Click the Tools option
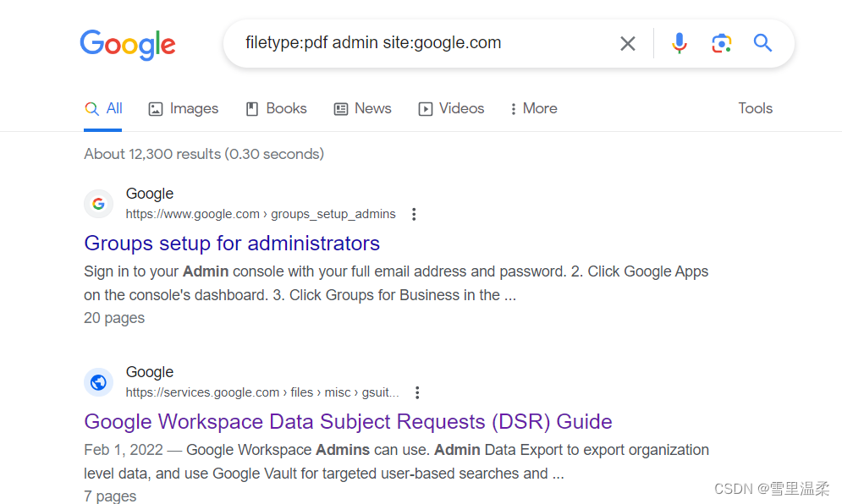Viewport: 842px width, 504px height. coord(754,108)
